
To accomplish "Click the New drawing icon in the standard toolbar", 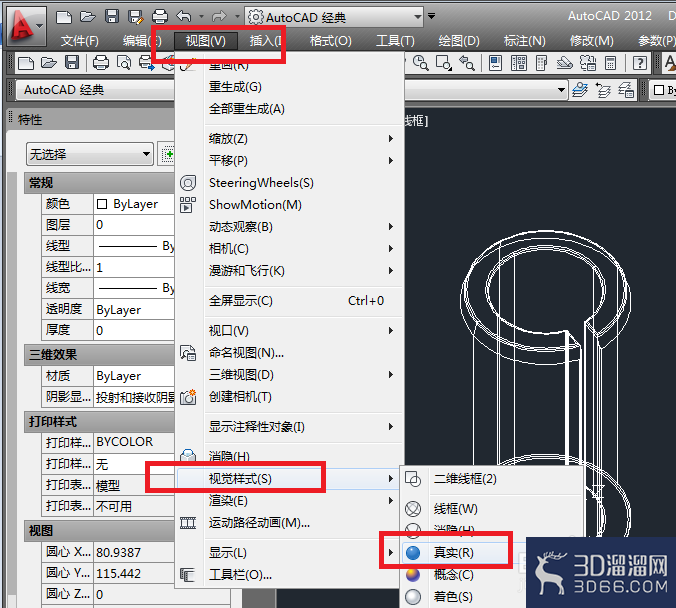I will point(25,63).
